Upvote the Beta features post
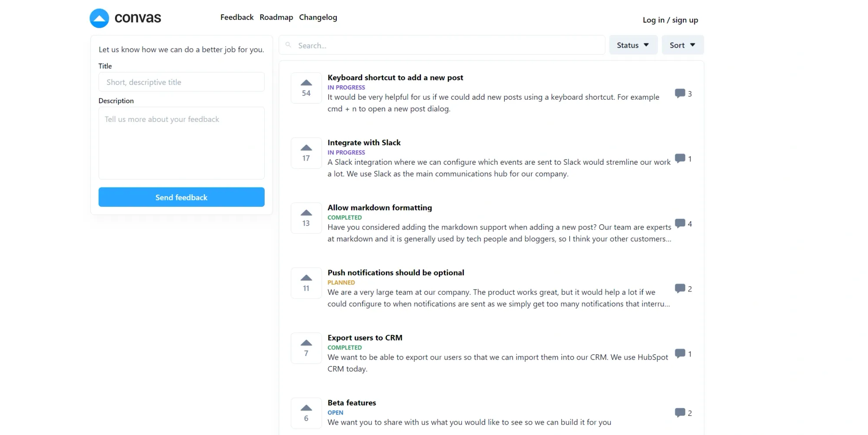The width and height of the screenshot is (868, 435). [306, 413]
